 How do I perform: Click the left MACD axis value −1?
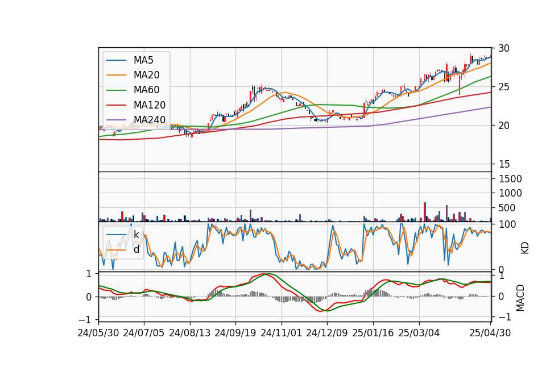pyautogui.click(x=85, y=320)
